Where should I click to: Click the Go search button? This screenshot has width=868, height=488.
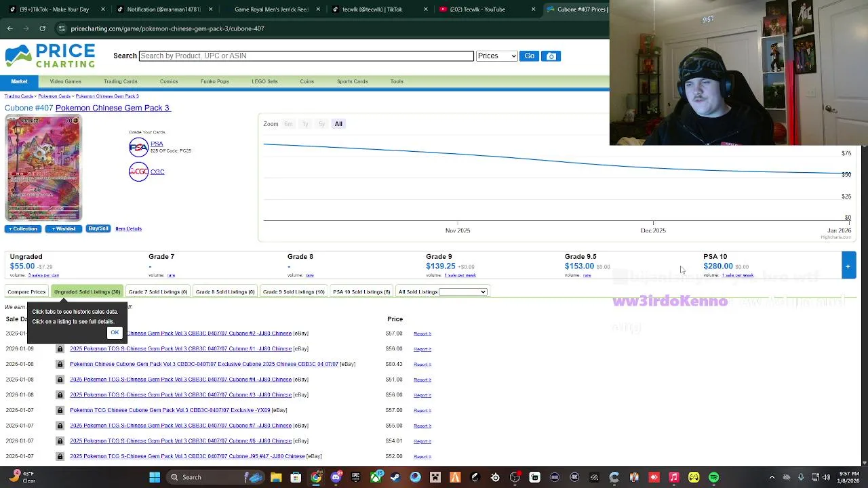pyautogui.click(x=530, y=56)
